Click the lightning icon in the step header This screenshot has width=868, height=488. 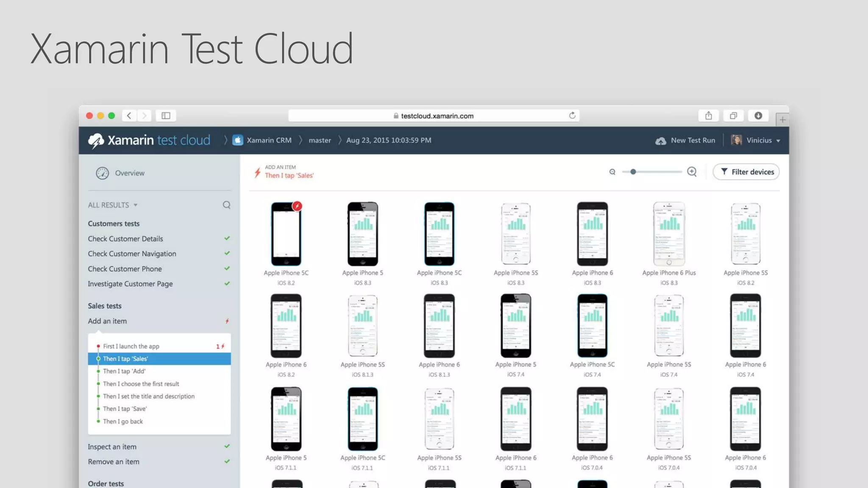coord(257,172)
